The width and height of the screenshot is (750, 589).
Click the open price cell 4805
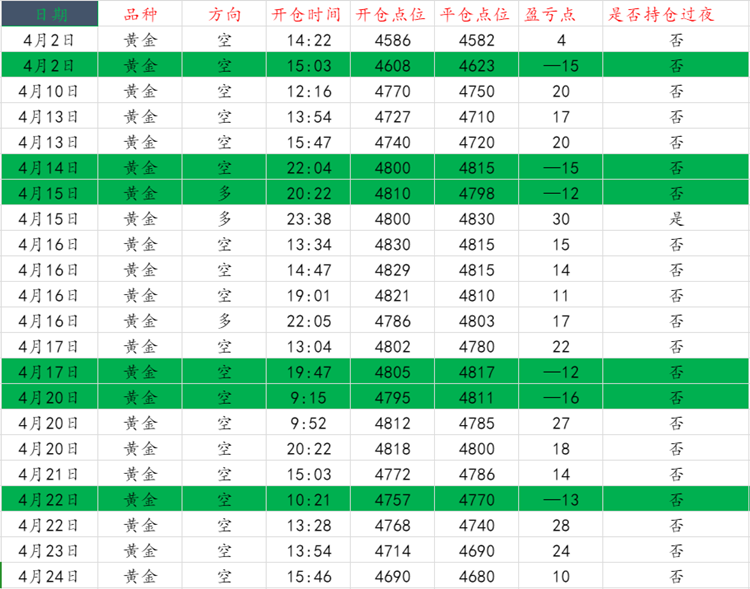click(x=393, y=371)
